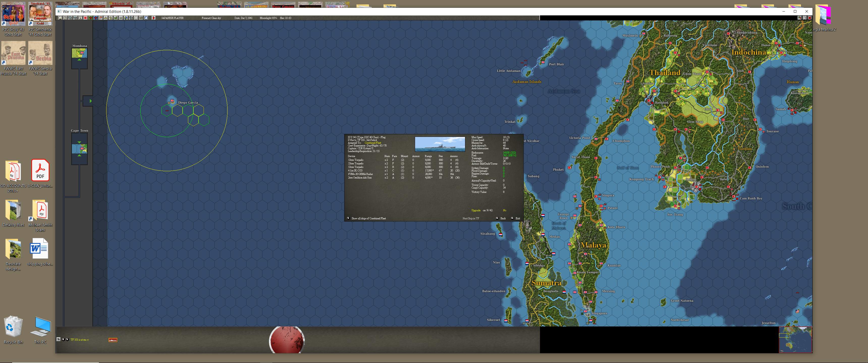This screenshot has width=868, height=363.
Task: Click the Cape Town off-map base box
Action: 79,148
